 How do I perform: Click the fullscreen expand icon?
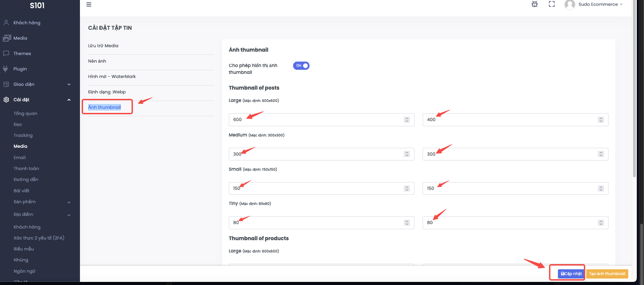point(552,4)
